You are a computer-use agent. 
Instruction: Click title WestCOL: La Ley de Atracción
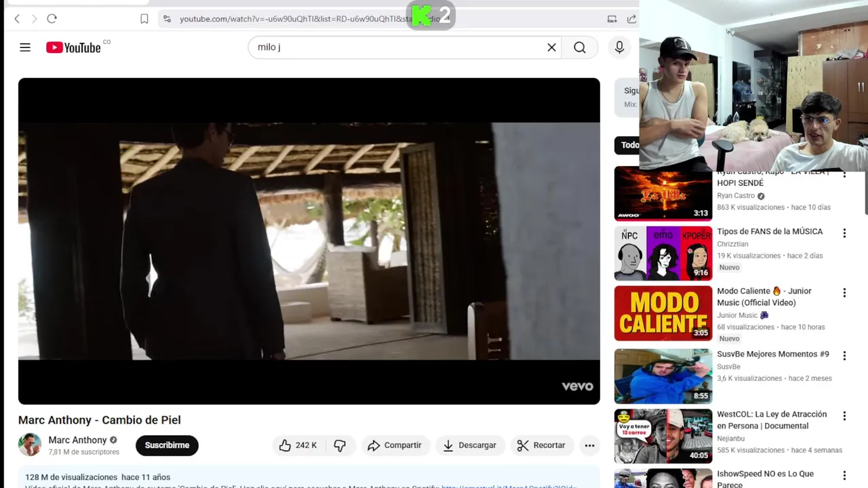772,420
